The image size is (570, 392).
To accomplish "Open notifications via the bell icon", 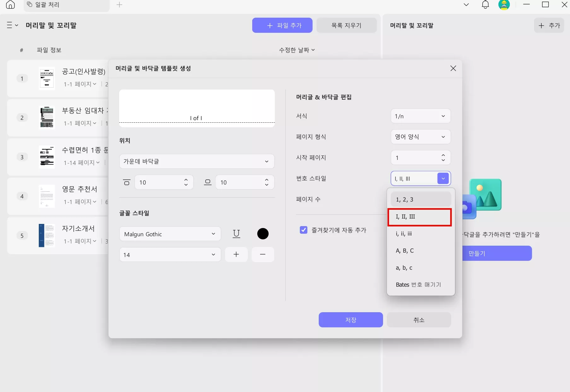I will (485, 5).
